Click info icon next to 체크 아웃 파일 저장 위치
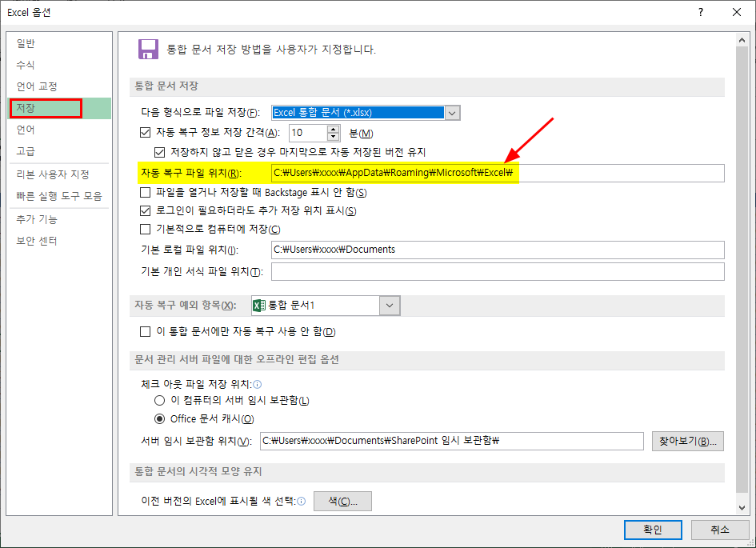 (258, 384)
